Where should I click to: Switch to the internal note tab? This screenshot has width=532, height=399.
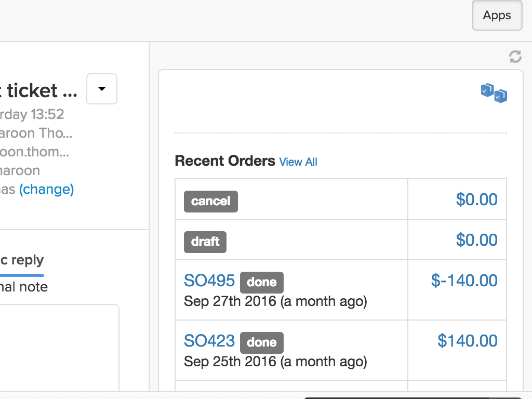coord(24,287)
